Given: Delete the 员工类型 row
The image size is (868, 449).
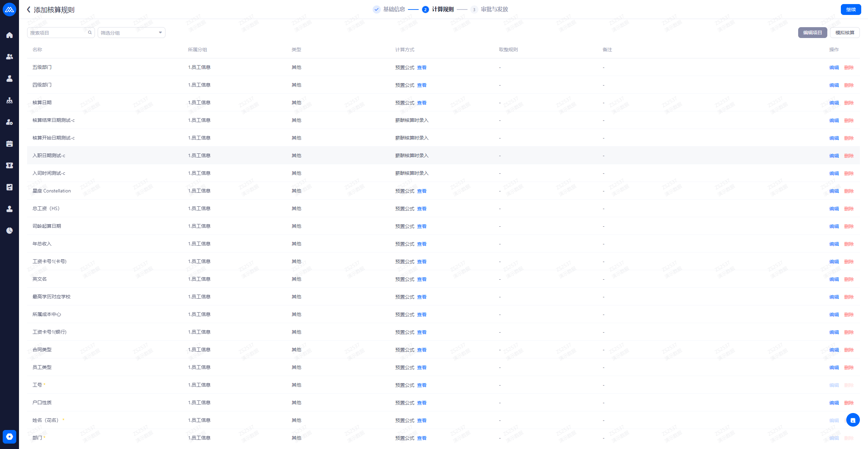Looking at the screenshot, I should pyautogui.click(x=849, y=368).
